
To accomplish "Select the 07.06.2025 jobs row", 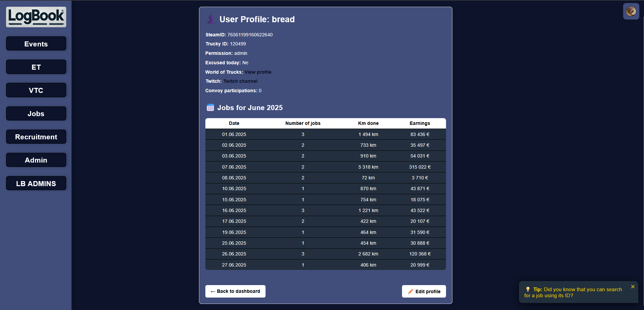I will 325,167.
